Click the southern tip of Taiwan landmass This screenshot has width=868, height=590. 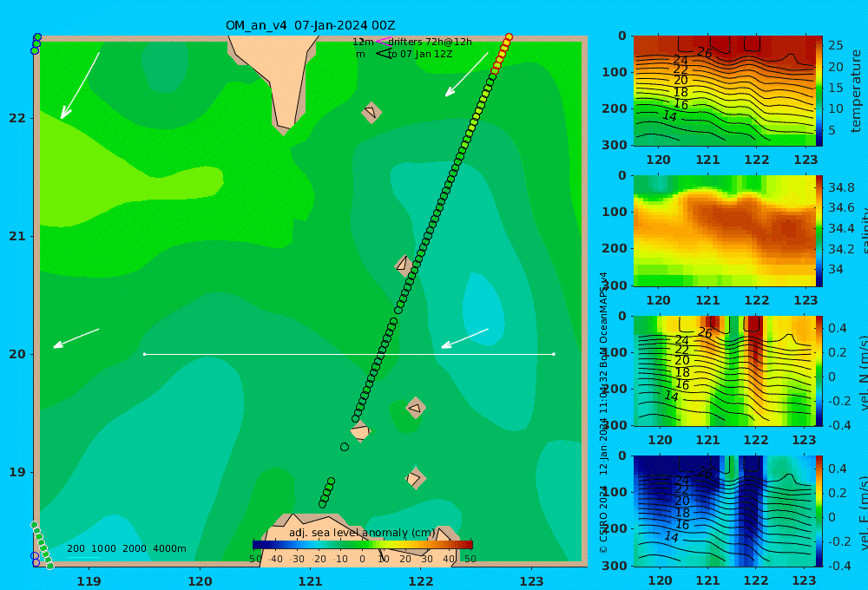[286, 128]
